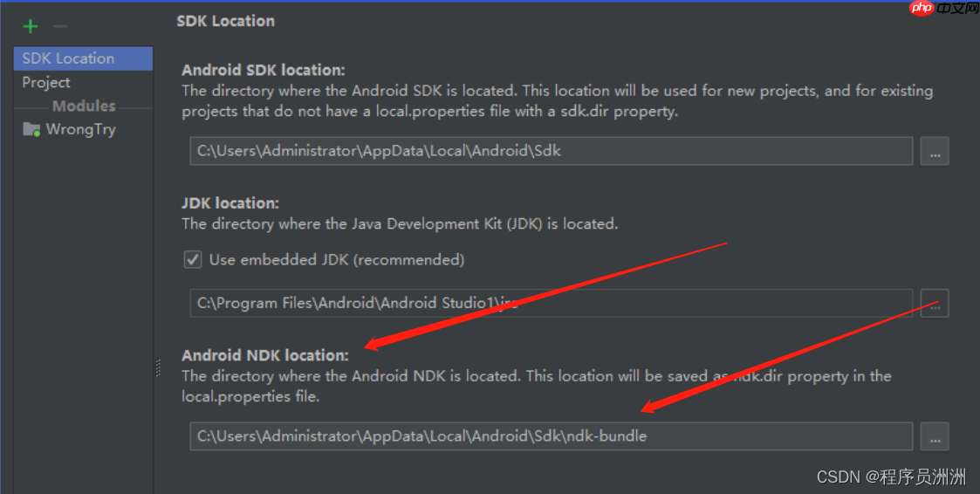Click the JDK path field

tap(552, 303)
